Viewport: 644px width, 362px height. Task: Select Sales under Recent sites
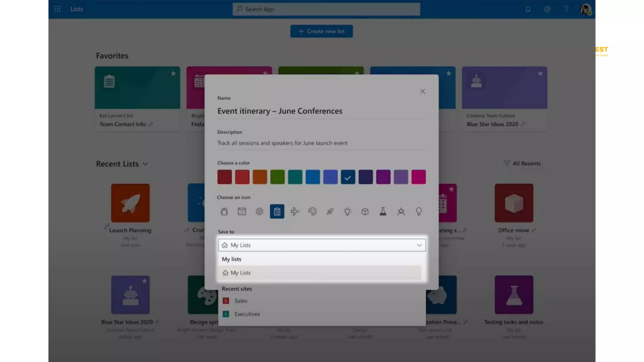tap(241, 301)
